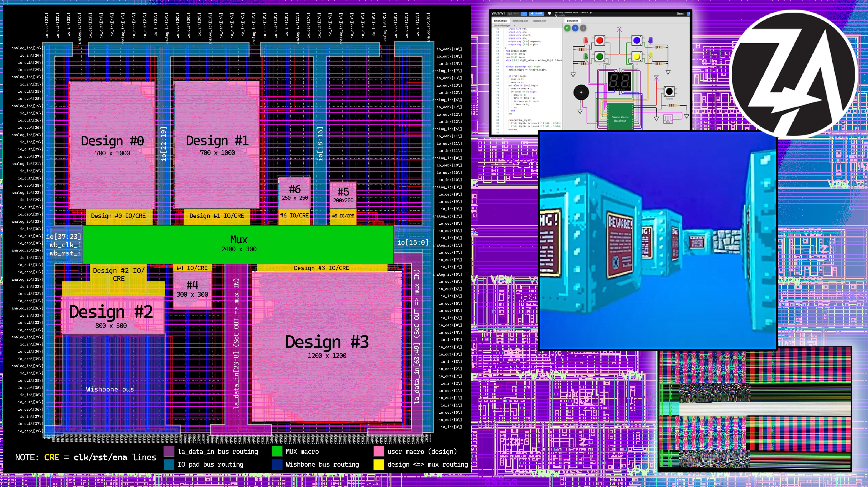
Task: Click the Share button in Wokwi
Action: [536, 13]
